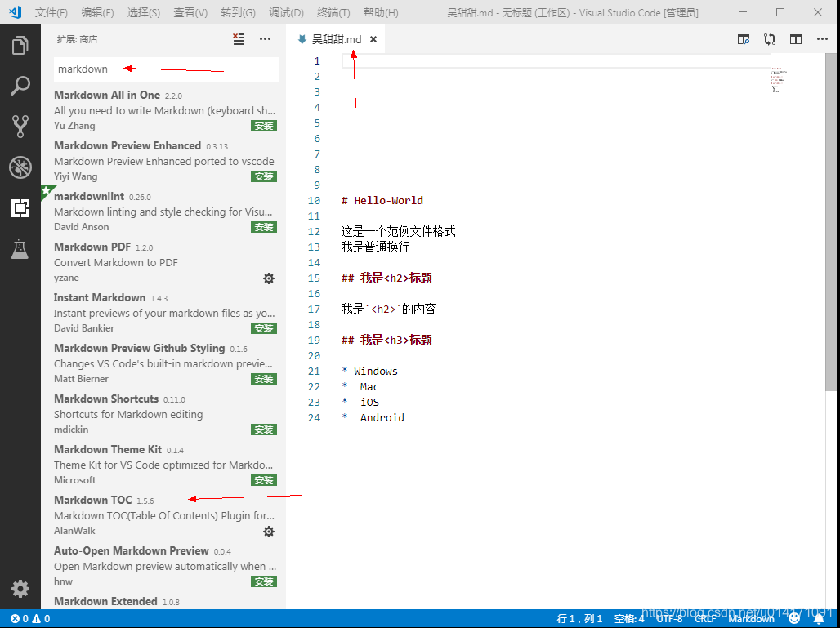Screen dimensions: 840x628
Task: Click the editor vertical scrollbar
Action: click(x=831, y=221)
